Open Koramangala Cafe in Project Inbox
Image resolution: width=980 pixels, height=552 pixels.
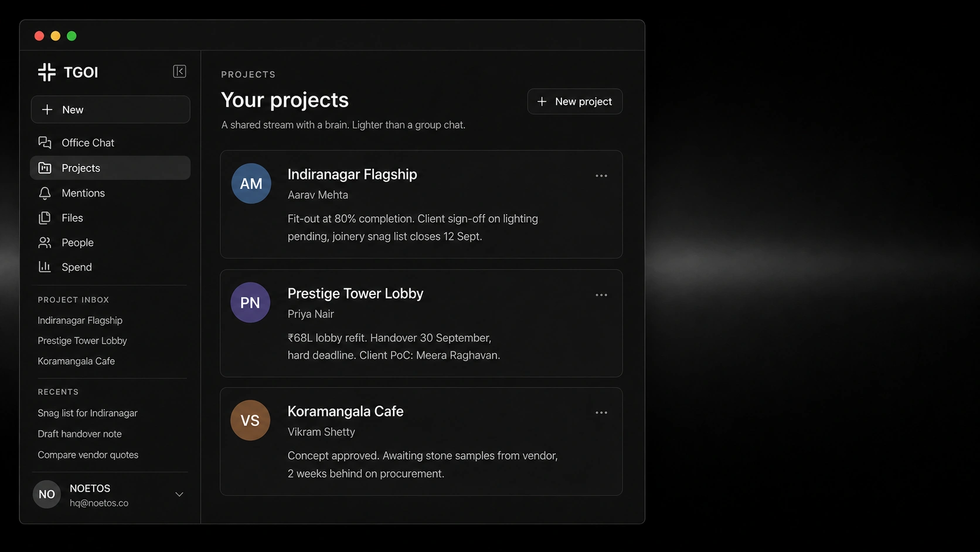pos(76,361)
